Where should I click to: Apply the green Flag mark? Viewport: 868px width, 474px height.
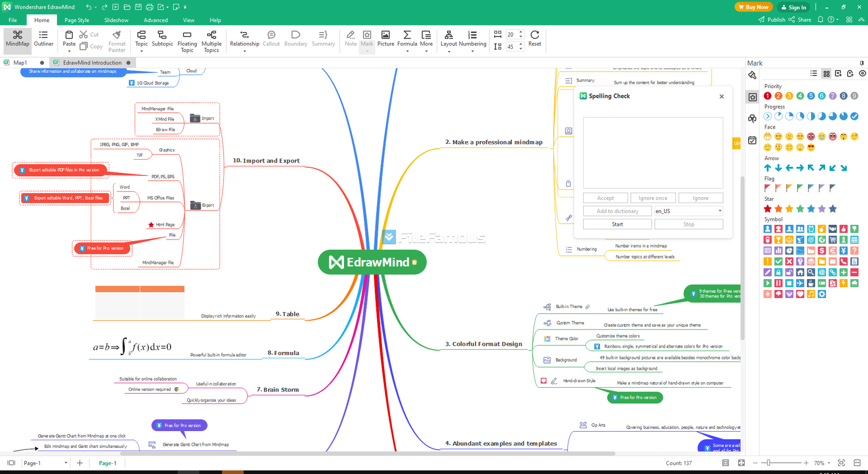pos(800,188)
